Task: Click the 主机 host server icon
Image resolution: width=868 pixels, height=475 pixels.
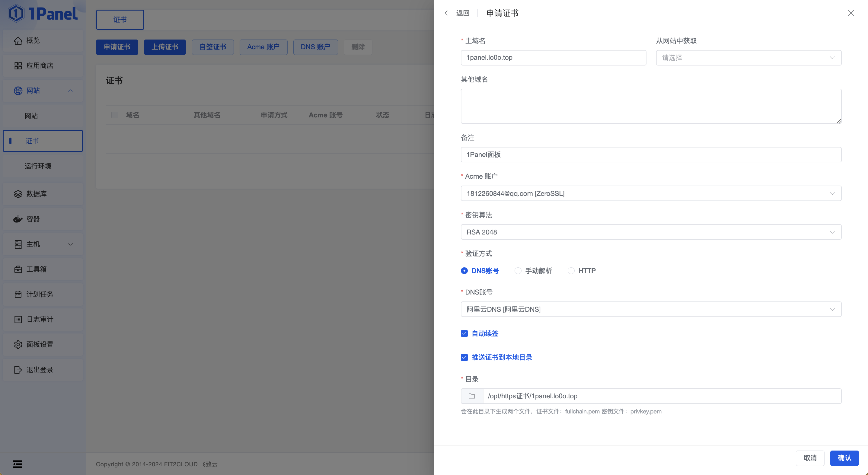Action: (x=18, y=244)
